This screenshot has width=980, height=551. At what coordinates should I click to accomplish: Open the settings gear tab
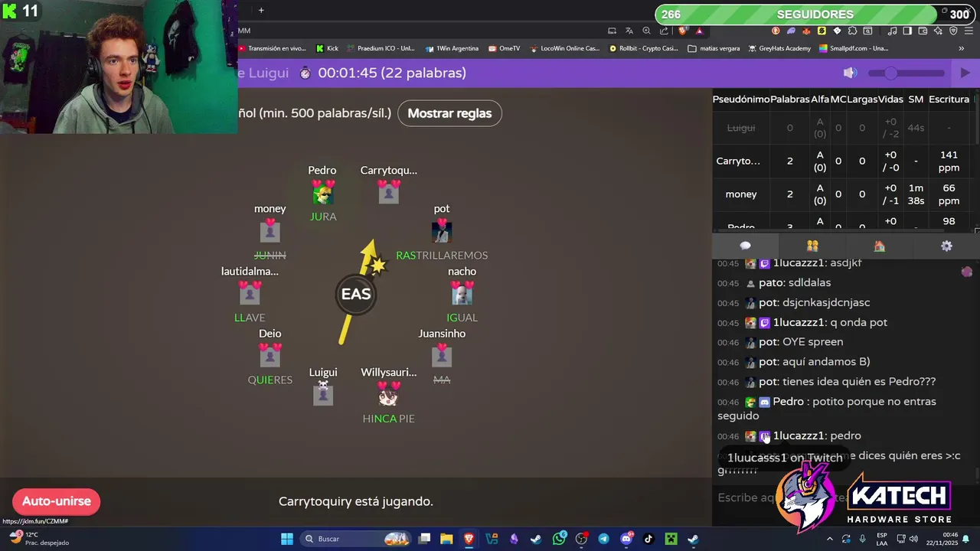coord(946,246)
